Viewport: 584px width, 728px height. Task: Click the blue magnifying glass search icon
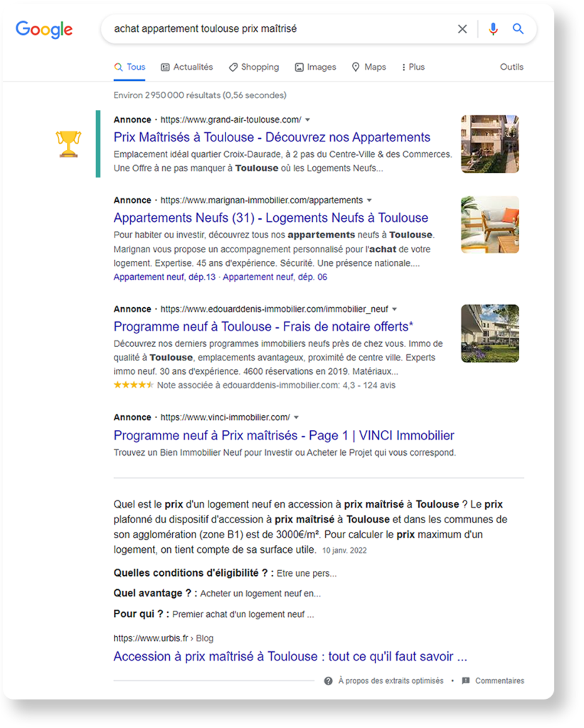tap(518, 29)
